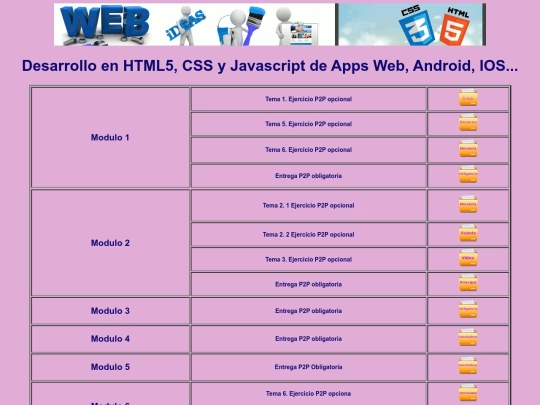The width and height of the screenshot is (540, 405).
Task: Open the folder icon in the bottom Tema 6 row
Action: (468, 393)
